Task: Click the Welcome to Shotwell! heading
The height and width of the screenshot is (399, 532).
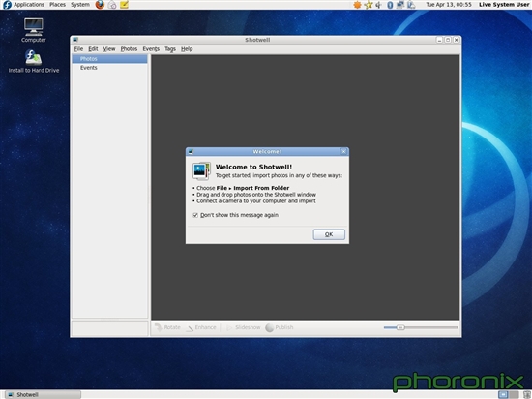Action: pyautogui.click(x=253, y=167)
